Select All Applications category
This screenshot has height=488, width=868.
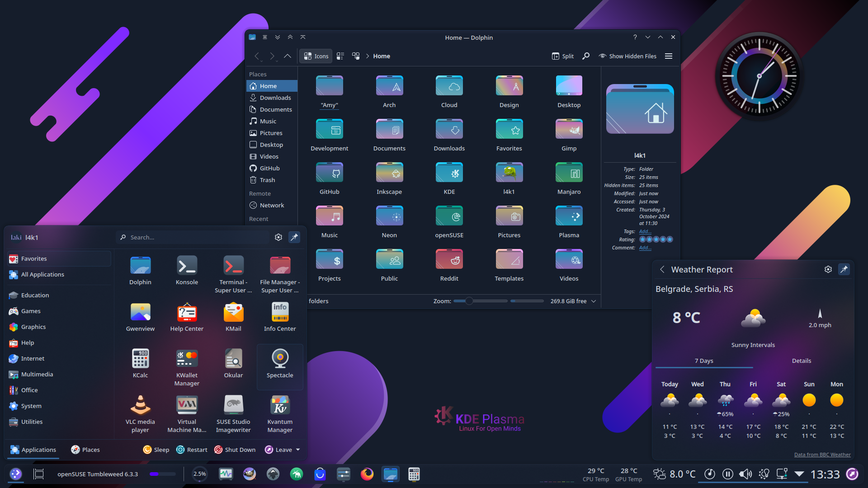pyautogui.click(x=59, y=274)
